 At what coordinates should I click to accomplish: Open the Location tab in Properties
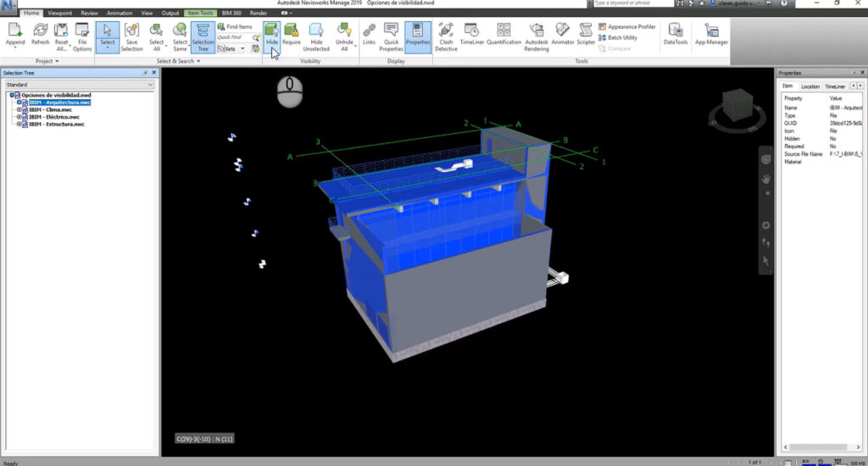pyautogui.click(x=810, y=86)
